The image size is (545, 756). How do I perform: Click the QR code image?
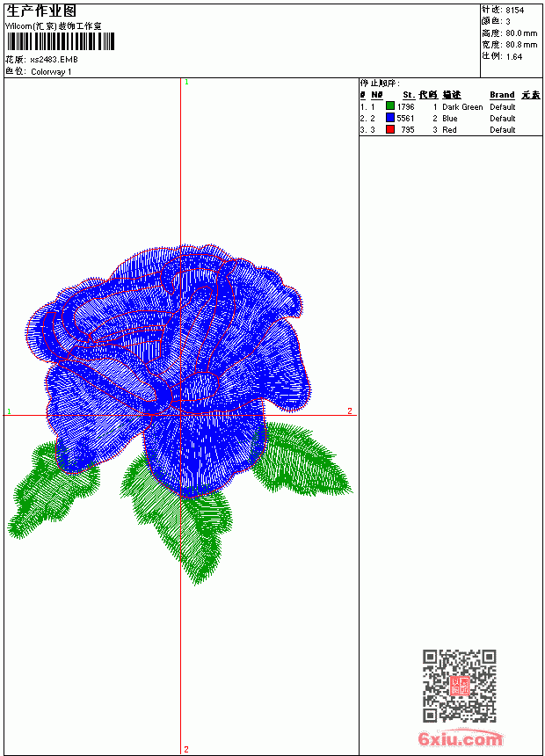click(x=460, y=686)
